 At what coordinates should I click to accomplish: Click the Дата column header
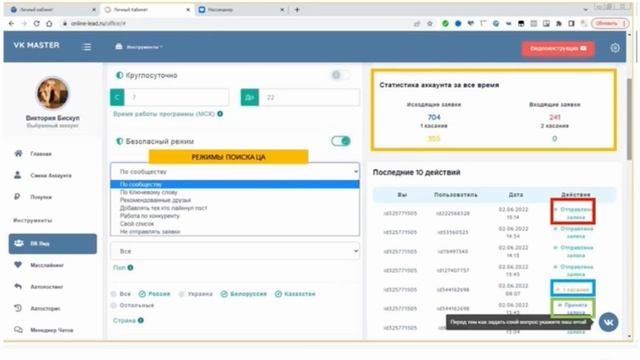point(516,195)
